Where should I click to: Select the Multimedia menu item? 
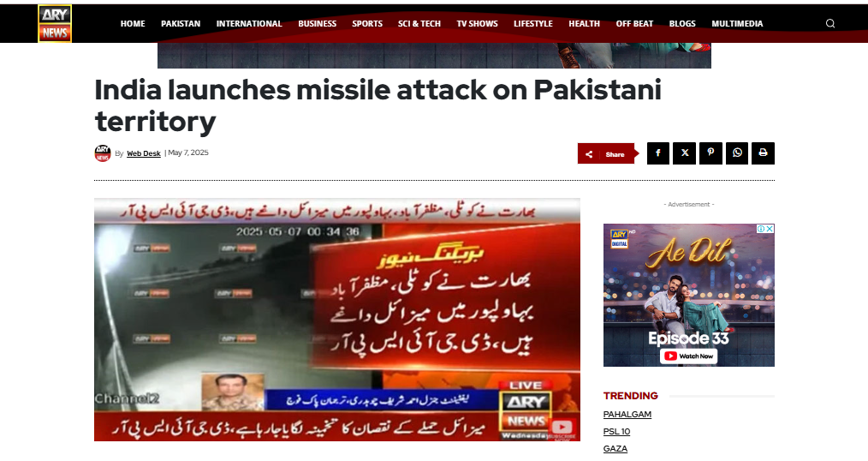click(x=737, y=23)
